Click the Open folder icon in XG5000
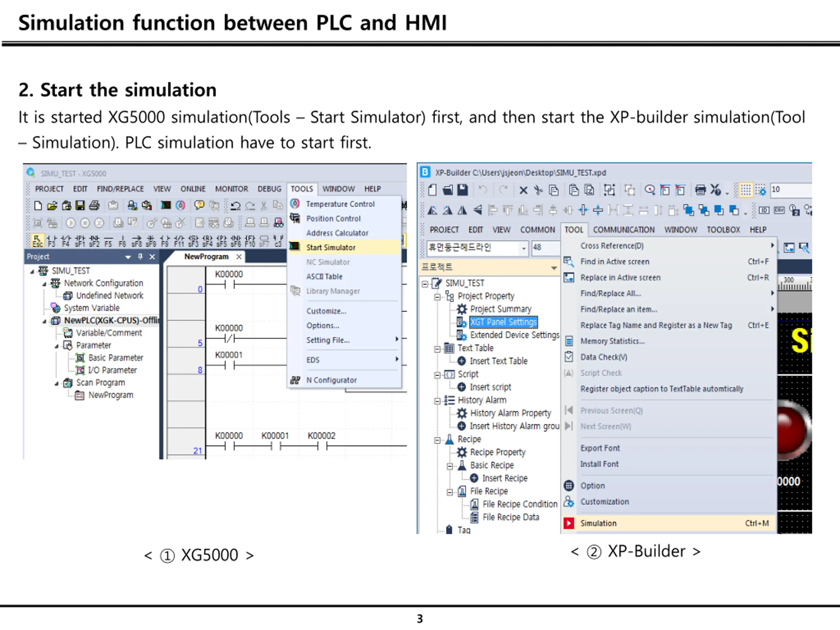840x630 pixels. click(52, 205)
